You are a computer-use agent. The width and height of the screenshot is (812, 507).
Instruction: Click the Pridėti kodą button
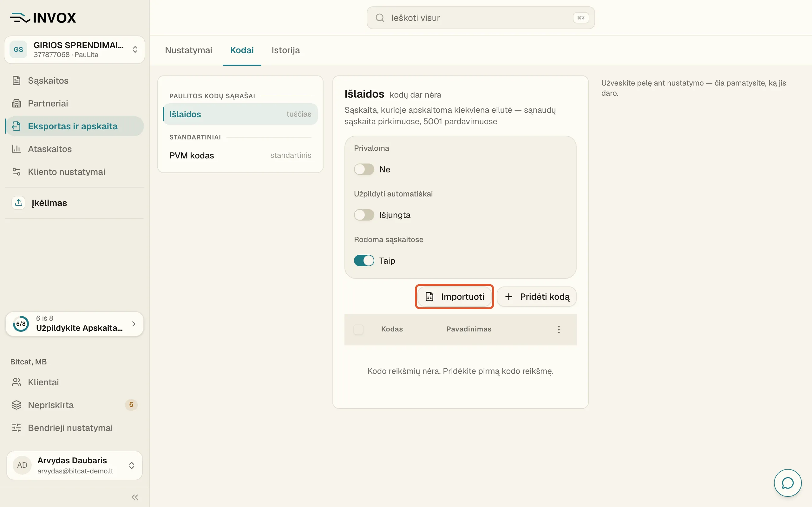pyautogui.click(x=537, y=296)
